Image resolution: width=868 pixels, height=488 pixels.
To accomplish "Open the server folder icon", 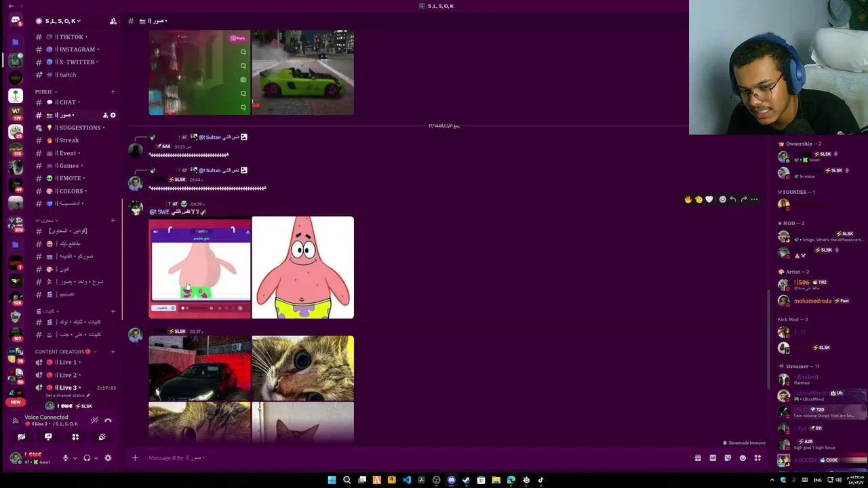I will pyautogui.click(x=16, y=42).
